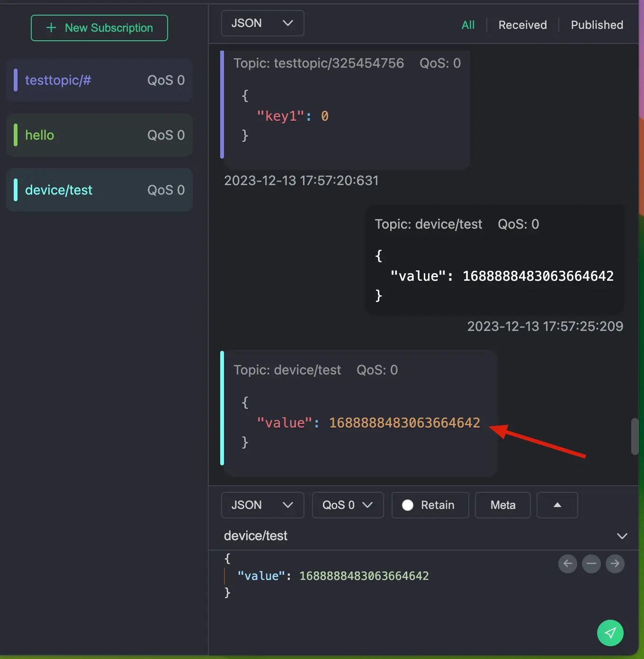Switch to the Published messages tab
This screenshot has height=659, width=644.
click(597, 25)
